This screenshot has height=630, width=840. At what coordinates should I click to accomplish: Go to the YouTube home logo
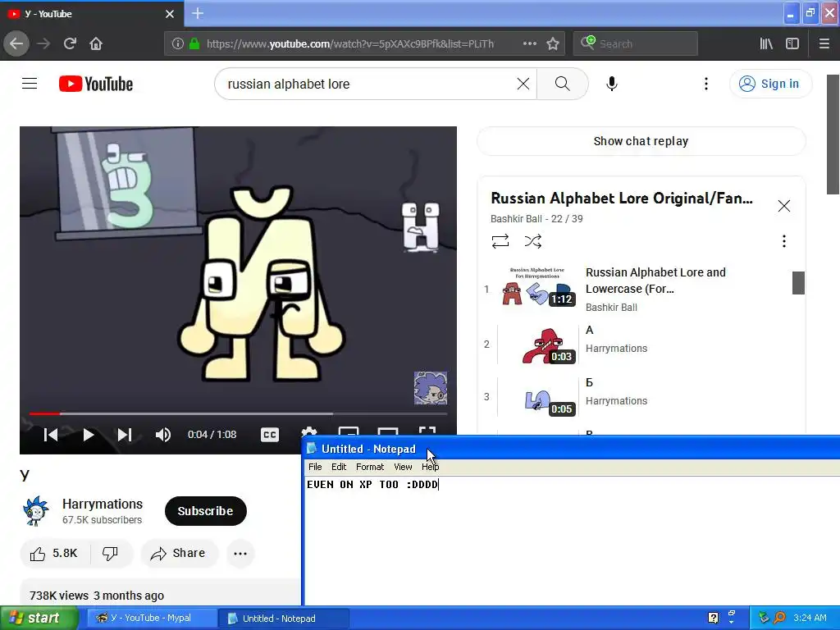96,84
